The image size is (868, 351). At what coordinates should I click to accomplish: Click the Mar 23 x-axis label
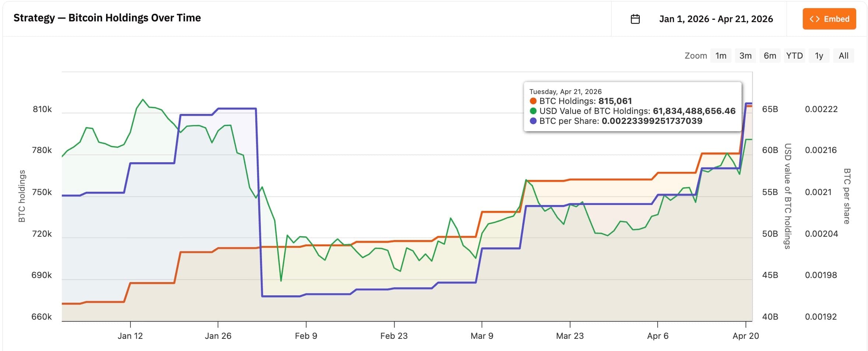tap(570, 336)
